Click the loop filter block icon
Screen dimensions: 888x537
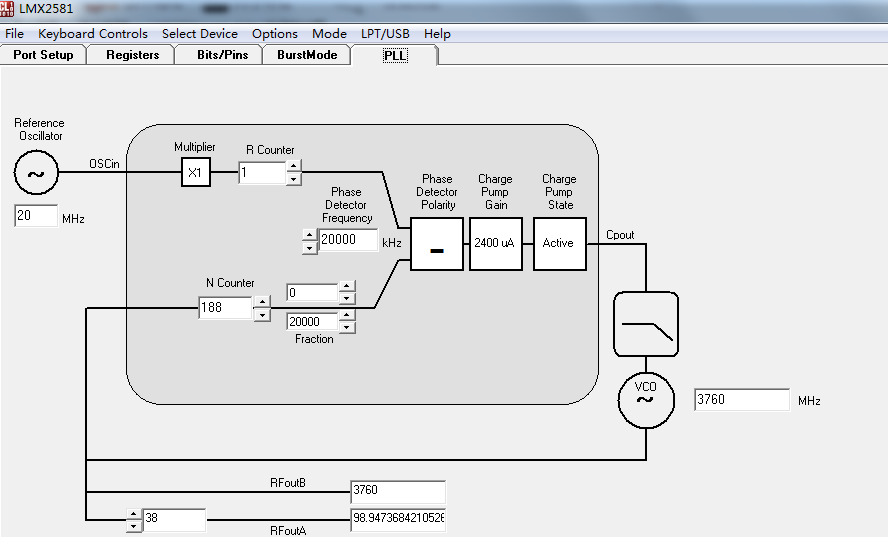coord(646,324)
